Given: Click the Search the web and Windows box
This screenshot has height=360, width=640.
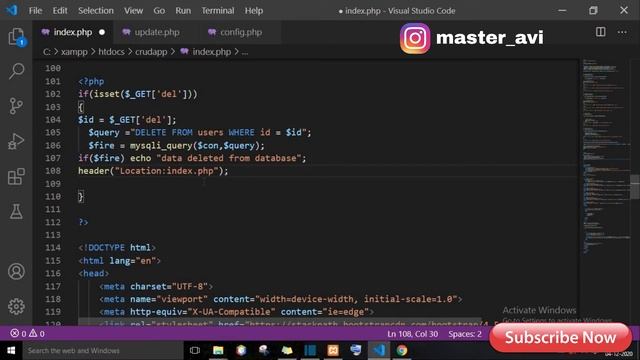Looking at the screenshot, I should coord(102,350).
